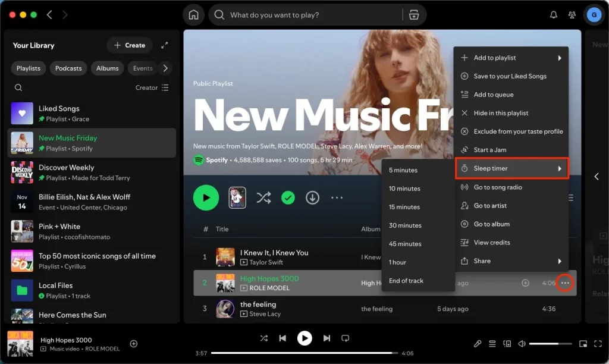Show more library filter chips arrow
Image resolution: width=609 pixels, height=364 pixels.
click(x=165, y=68)
